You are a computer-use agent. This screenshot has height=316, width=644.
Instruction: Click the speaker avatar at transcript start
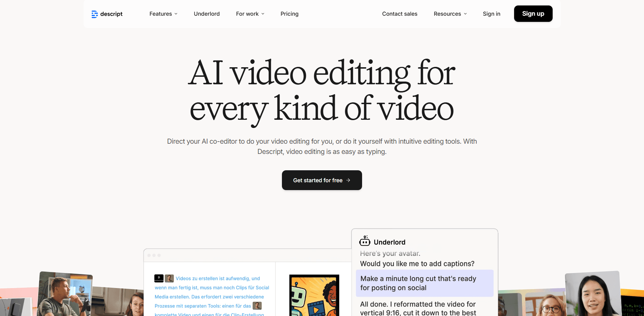(x=169, y=278)
